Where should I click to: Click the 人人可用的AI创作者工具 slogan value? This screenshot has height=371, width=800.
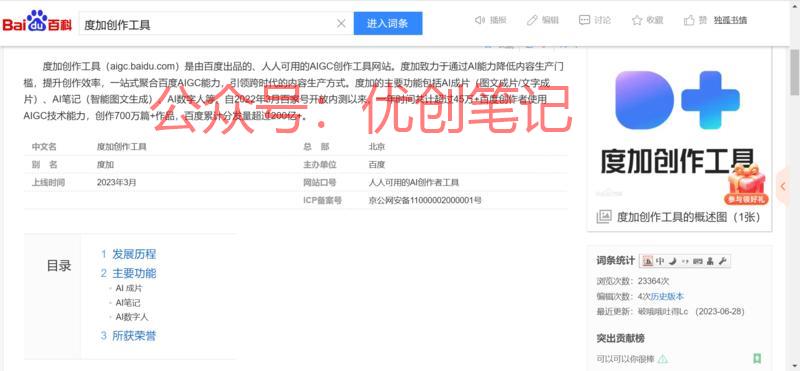414,182
